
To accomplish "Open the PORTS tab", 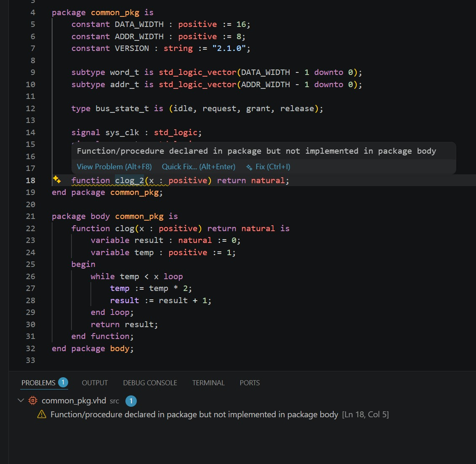I will point(250,383).
